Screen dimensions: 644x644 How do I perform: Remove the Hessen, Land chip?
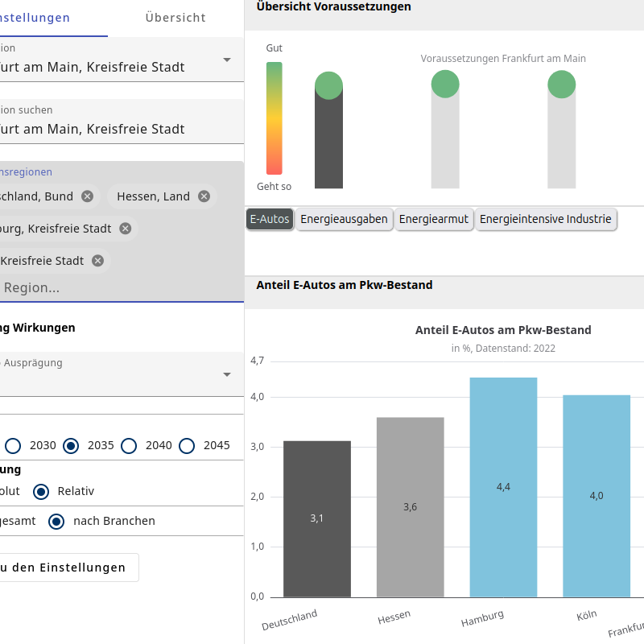pyautogui.click(x=204, y=196)
